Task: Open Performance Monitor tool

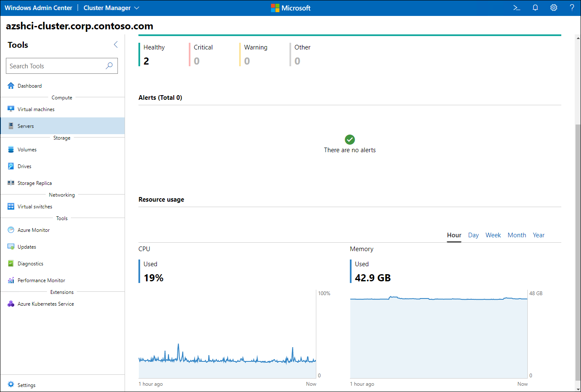Action: coord(63,280)
